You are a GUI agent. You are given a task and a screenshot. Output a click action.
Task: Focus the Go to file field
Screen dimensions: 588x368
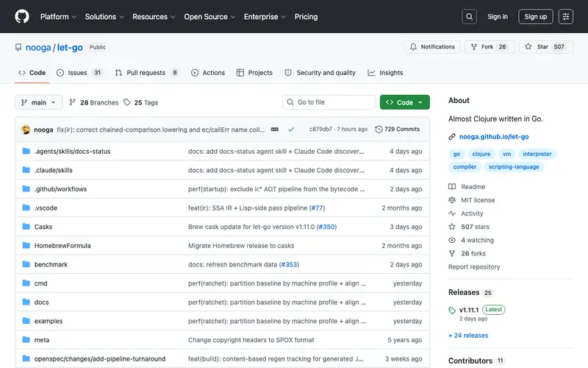click(329, 102)
